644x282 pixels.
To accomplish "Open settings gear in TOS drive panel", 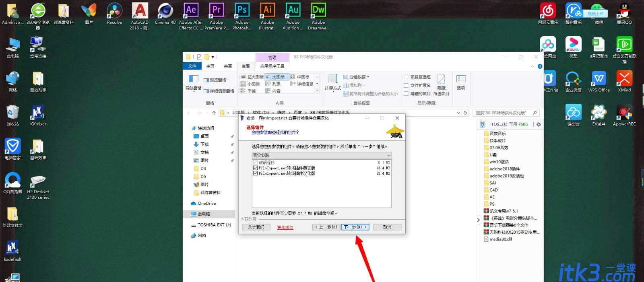I will 539,124.
